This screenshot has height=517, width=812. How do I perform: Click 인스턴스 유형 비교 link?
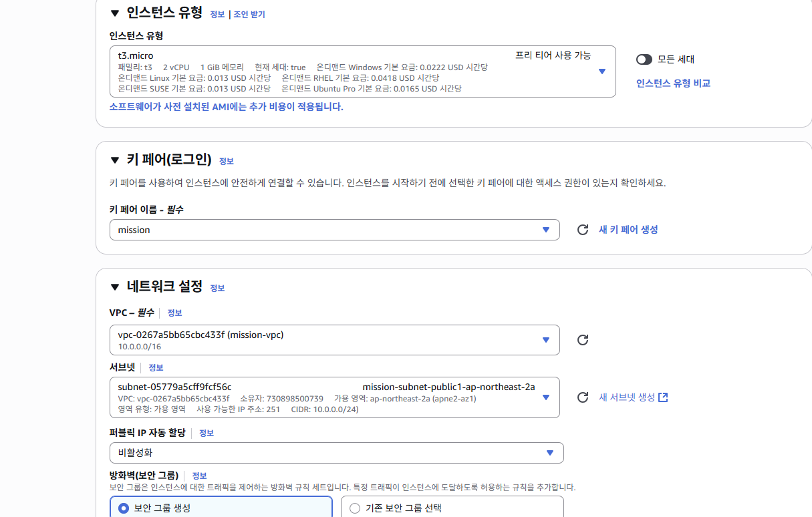click(x=673, y=83)
